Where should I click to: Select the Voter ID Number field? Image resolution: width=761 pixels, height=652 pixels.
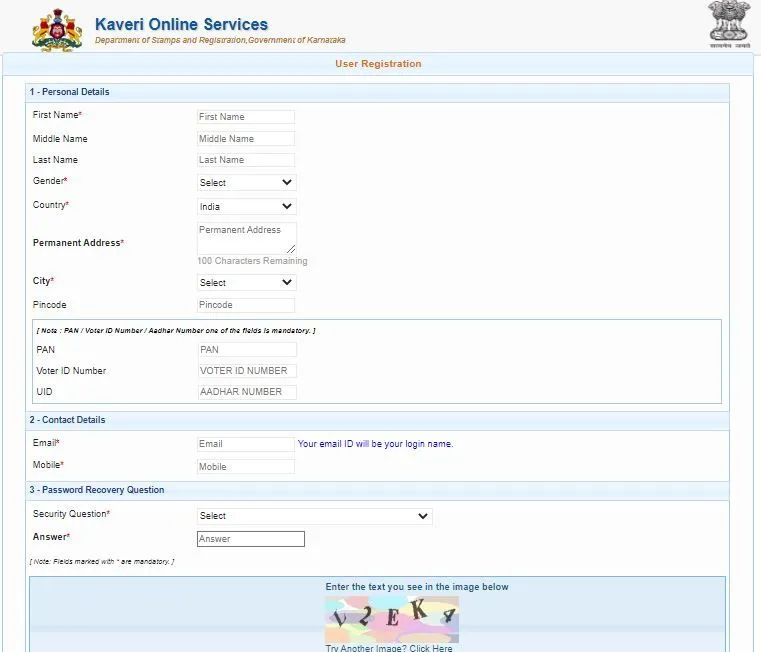247,371
